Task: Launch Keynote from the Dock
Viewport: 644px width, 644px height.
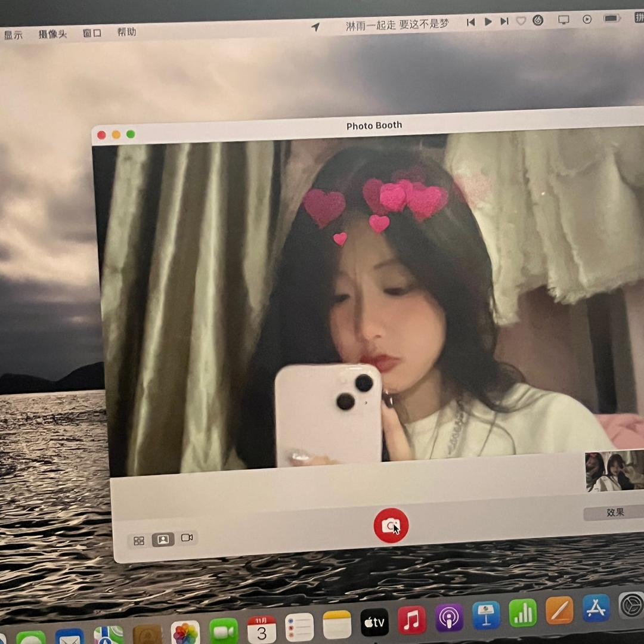Action: [x=486, y=615]
